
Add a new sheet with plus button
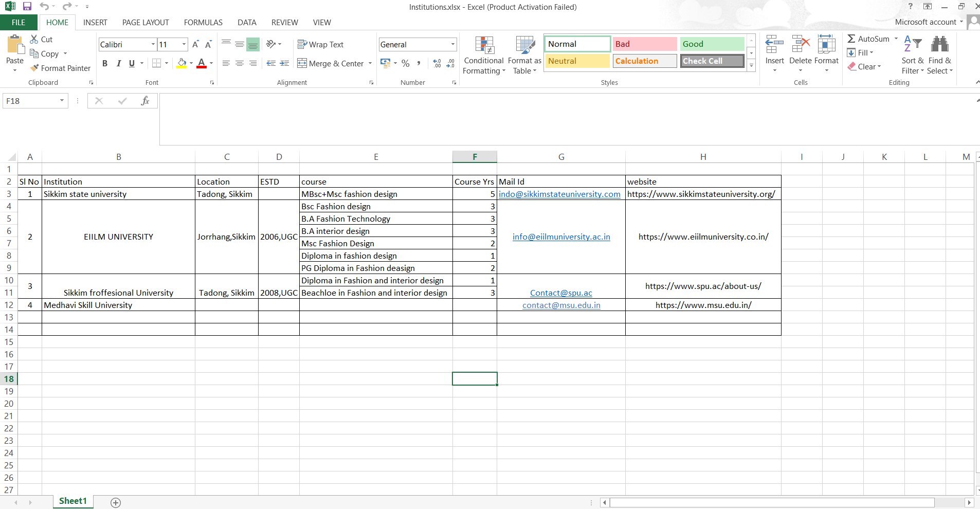[116, 502]
